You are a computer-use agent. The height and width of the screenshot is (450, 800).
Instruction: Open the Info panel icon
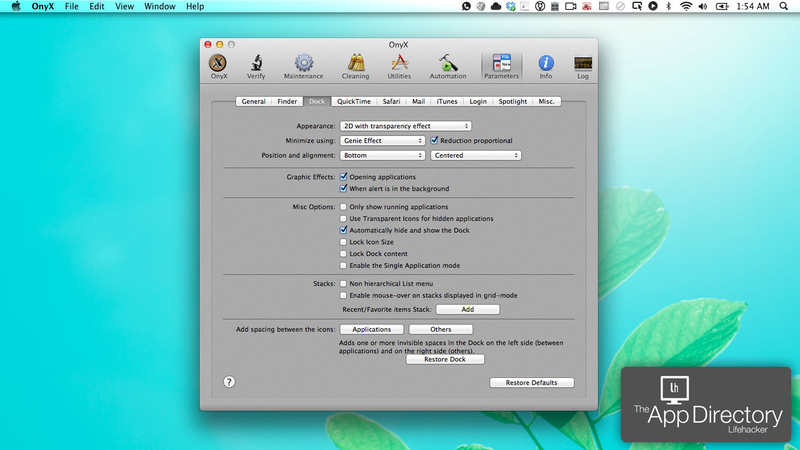tap(545, 66)
